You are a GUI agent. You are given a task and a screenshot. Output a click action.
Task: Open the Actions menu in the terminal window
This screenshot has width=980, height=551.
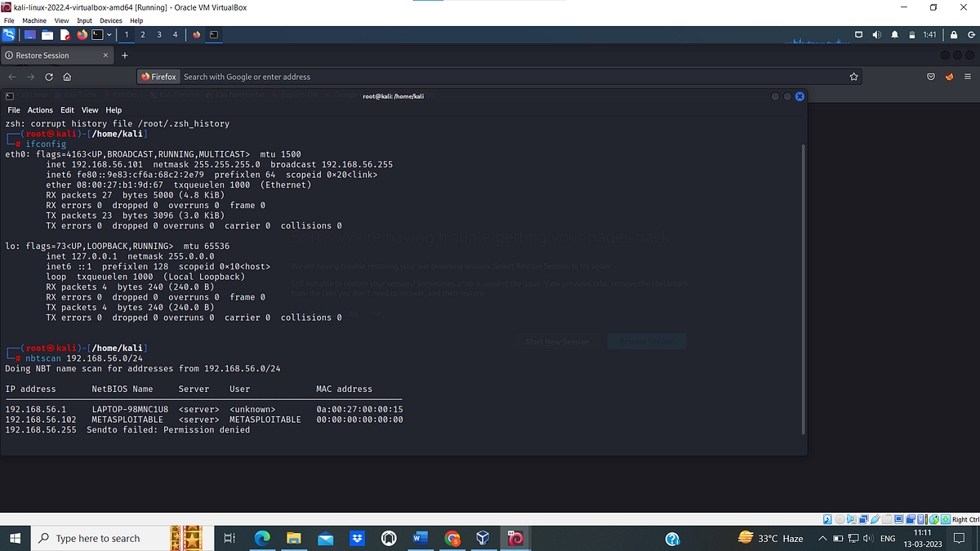point(40,109)
